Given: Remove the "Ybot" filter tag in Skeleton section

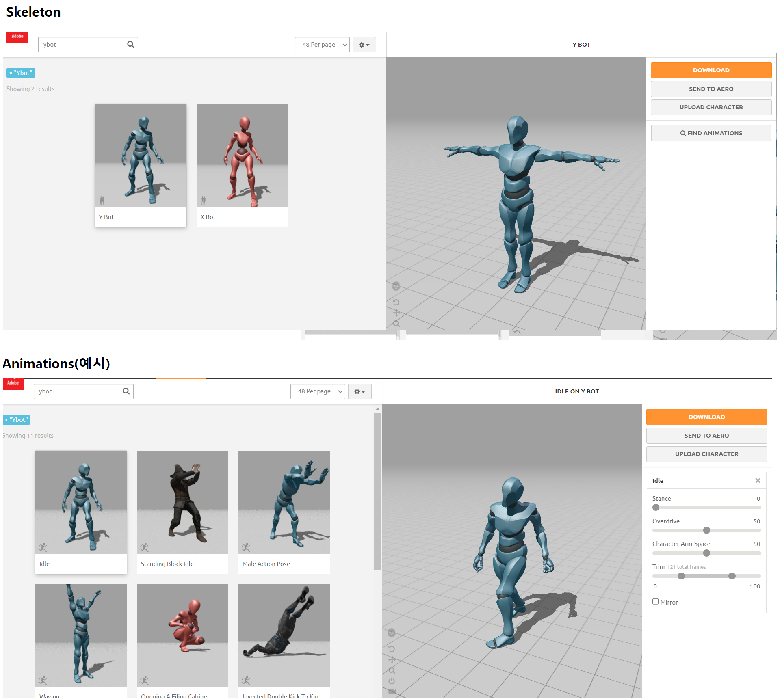Looking at the screenshot, I should 11,73.
